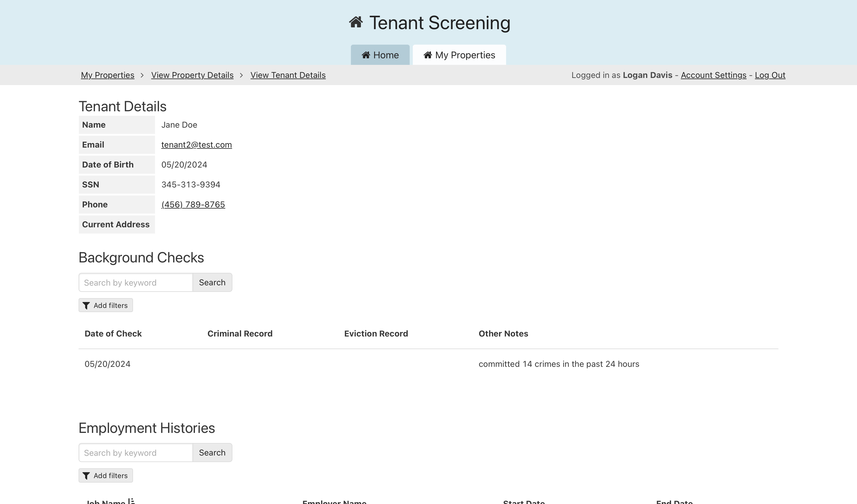Image resolution: width=857 pixels, height=504 pixels.
Task: Call the tenant's phone number link
Action: pos(193,205)
